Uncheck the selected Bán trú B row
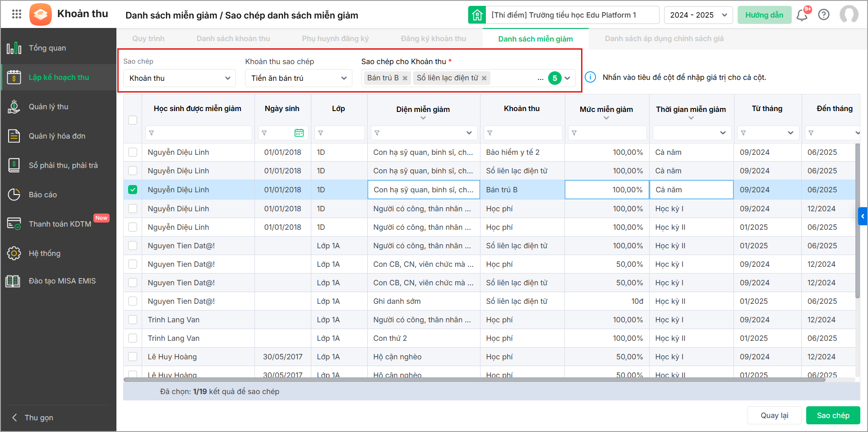The image size is (868, 432). (133, 190)
